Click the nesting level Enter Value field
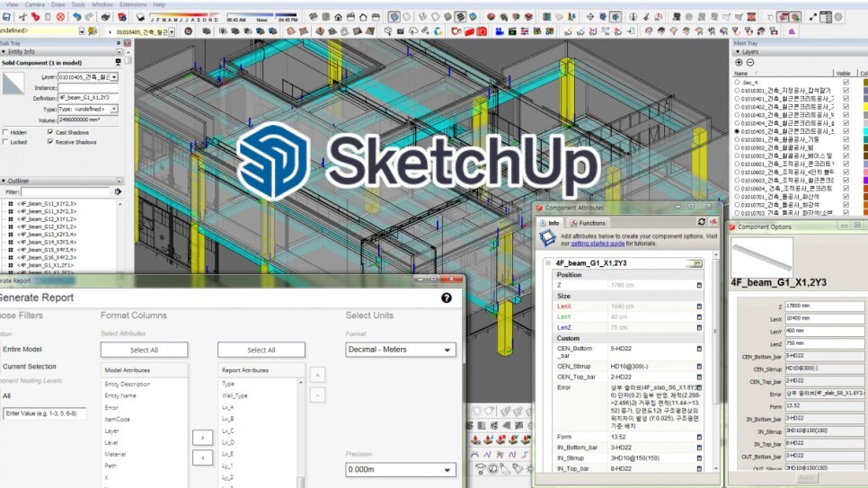 point(44,413)
